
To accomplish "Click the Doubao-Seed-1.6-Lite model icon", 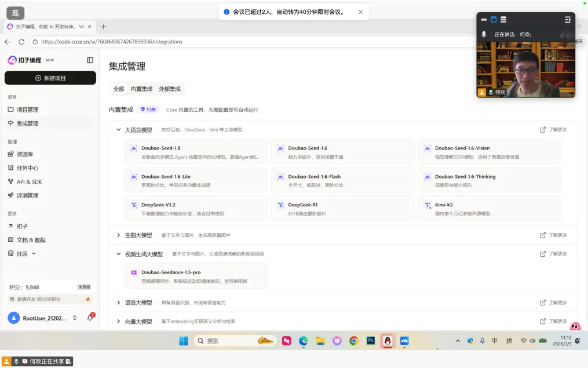I will click(133, 177).
